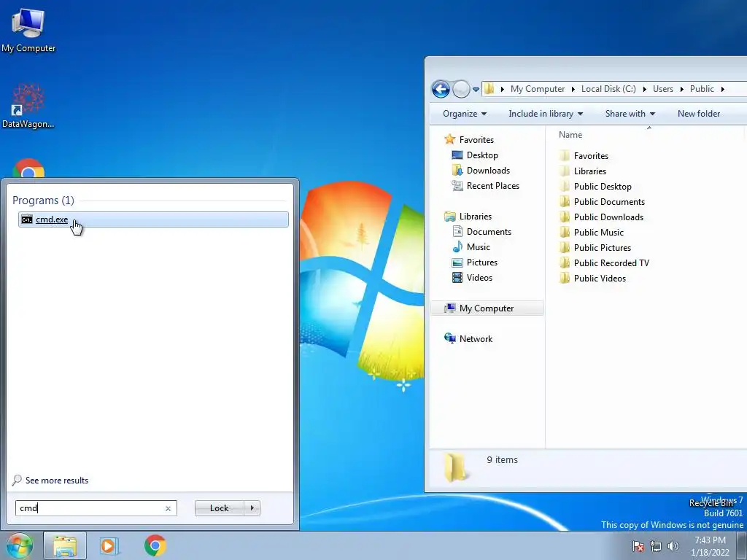Image resolution: width=747 pixels, height=560 pixels.
Task: Click the New folder toolbar button
Action: coord(698,113)
